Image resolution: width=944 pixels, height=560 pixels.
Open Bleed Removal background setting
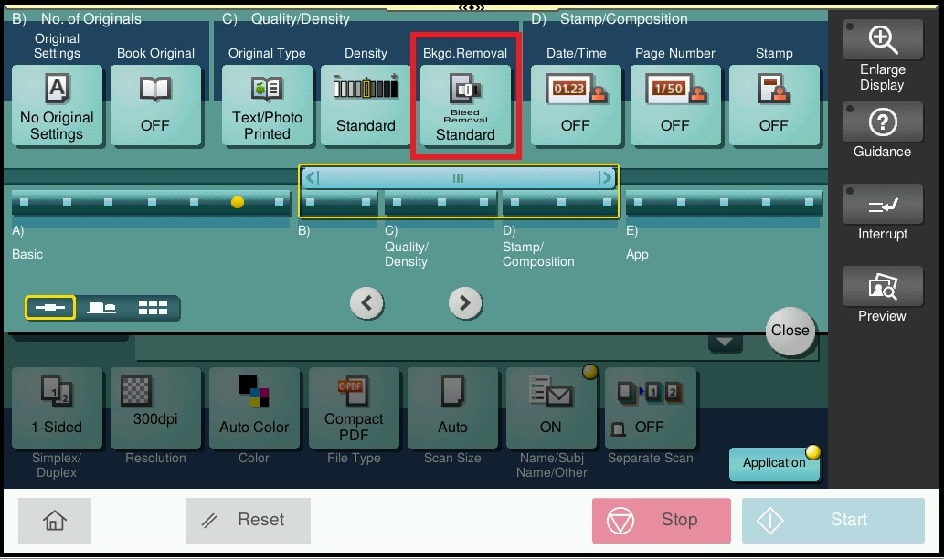465,106
